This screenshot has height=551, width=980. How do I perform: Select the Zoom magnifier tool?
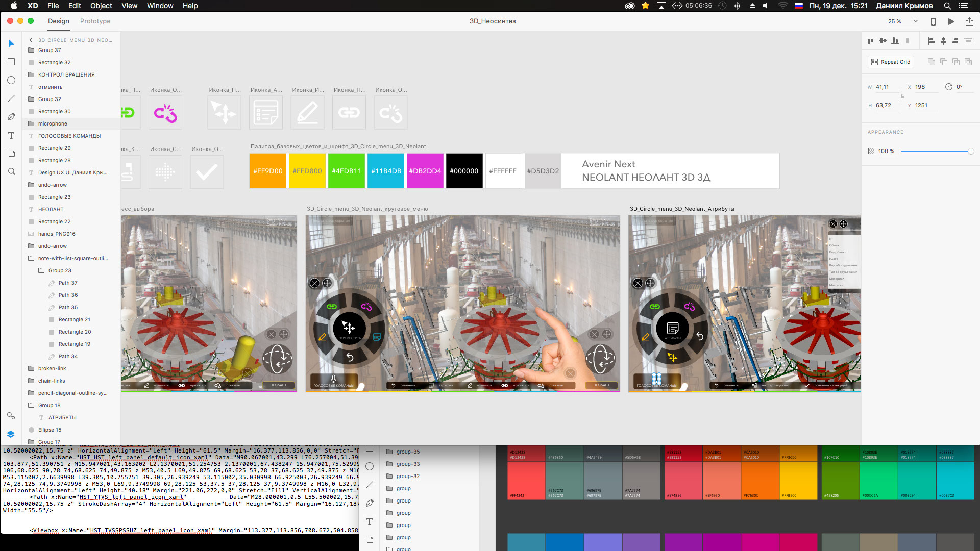[11, 171]
